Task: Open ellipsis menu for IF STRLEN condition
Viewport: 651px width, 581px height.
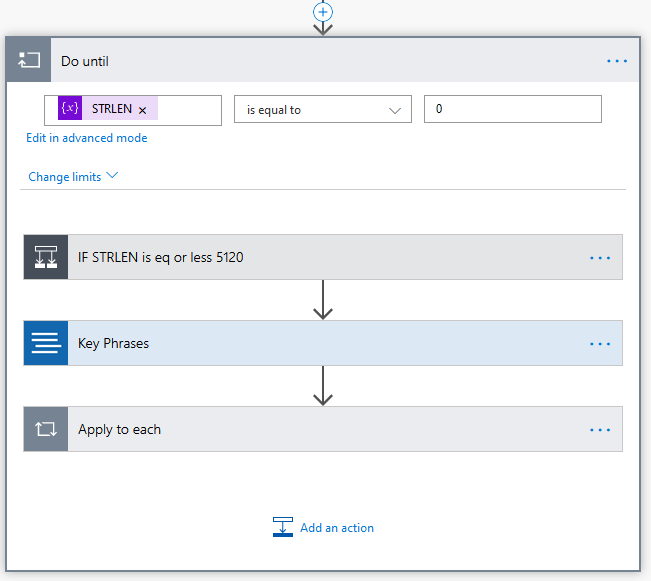Action: [600, 257]
